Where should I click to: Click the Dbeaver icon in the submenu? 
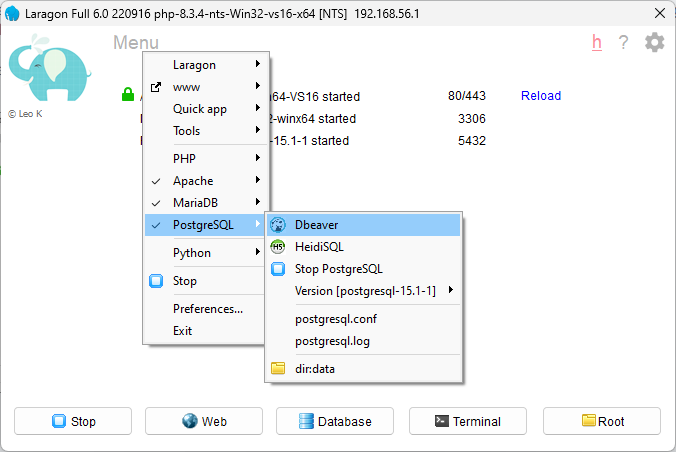point(278,225)
